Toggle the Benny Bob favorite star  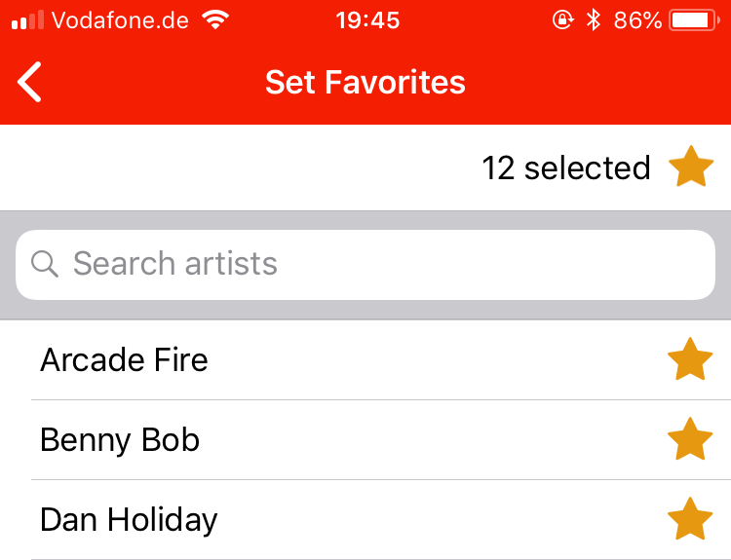click(690, 439)
